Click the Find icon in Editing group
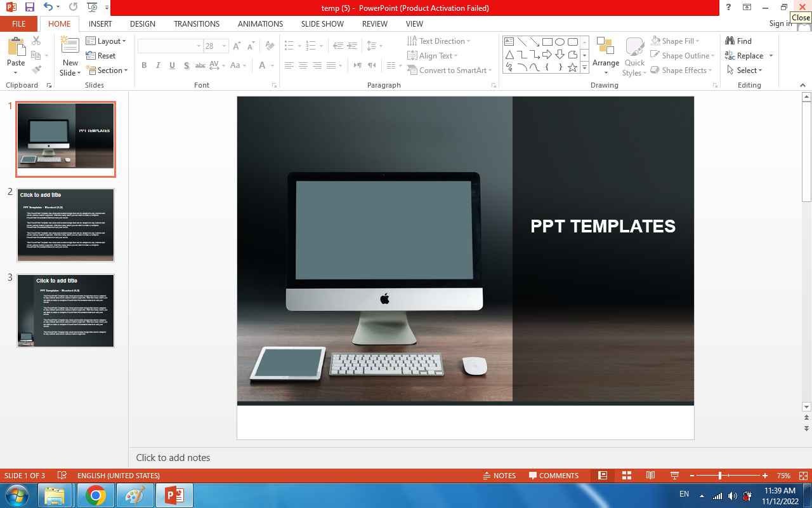This screenshot has width=812, height=508. (x=738, y=41)
